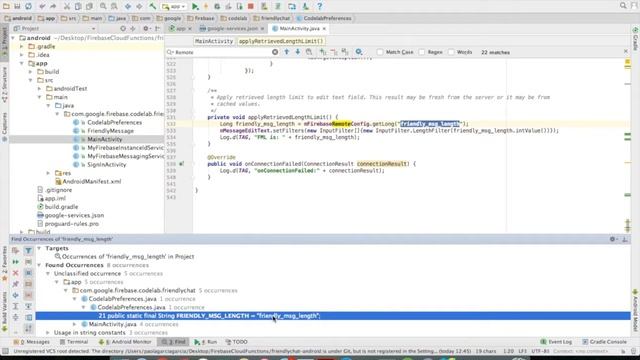Click the Make Project hammer icon
Screen dimensions: 640x360
pyautogui.click(x=152, y=6)
